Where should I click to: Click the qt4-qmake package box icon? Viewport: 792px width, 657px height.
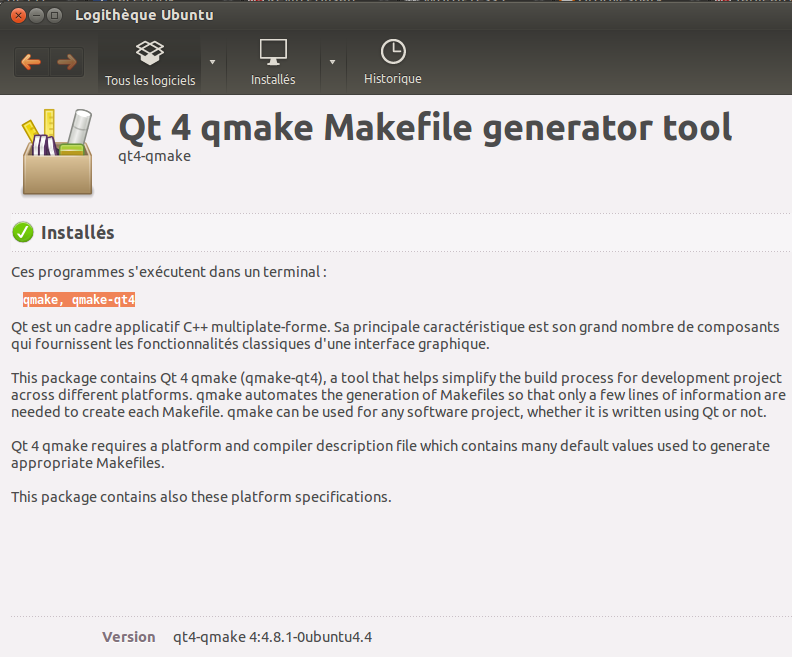tap(57, 152)
